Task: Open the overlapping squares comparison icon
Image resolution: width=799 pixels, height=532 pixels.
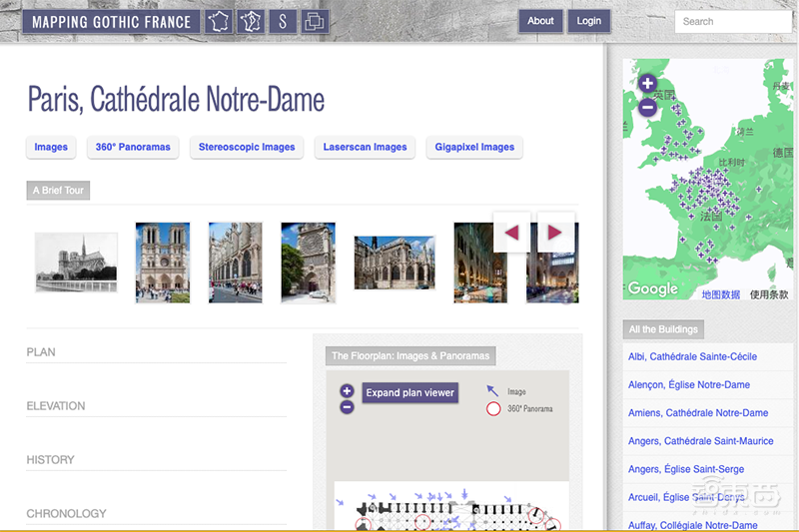Action: click(x=316, y=21)
